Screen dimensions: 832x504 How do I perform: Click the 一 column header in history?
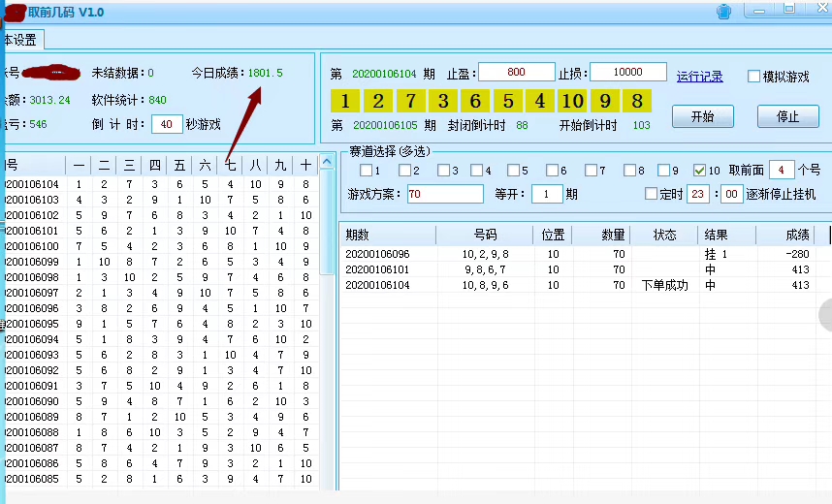coord(79,166)
